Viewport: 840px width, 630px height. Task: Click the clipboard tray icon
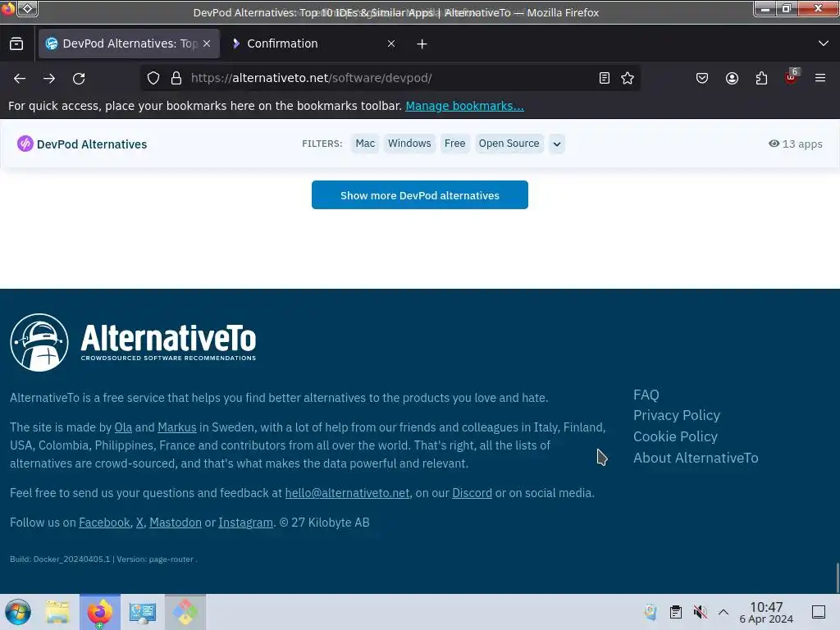[676, 612]
